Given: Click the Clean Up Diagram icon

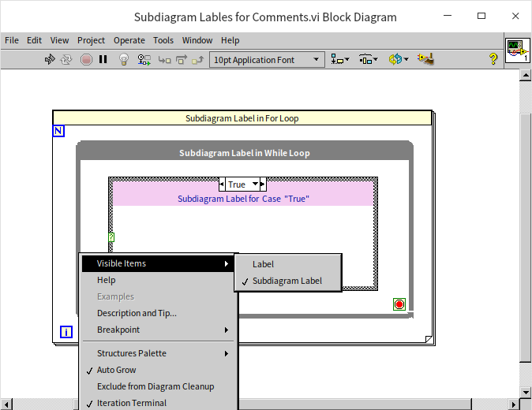Looking at the screenshot, I should [x=425, y=59].
